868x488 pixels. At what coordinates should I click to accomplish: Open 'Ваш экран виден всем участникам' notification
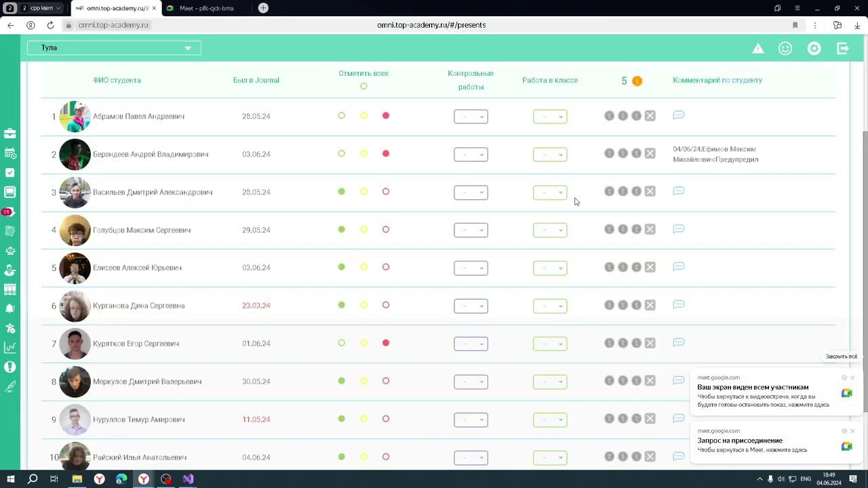pyautogui.click(x=775, y=392)
